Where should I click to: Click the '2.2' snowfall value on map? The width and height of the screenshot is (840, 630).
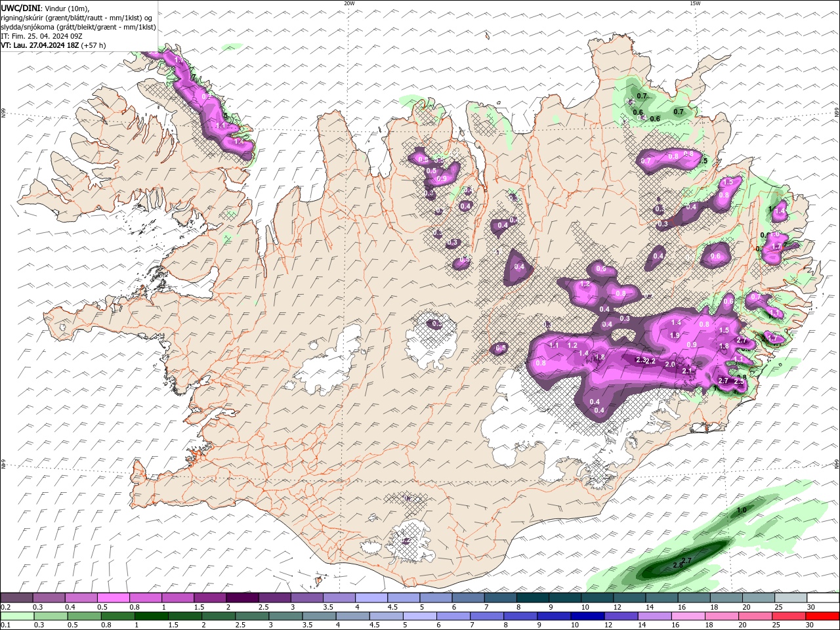651,361
